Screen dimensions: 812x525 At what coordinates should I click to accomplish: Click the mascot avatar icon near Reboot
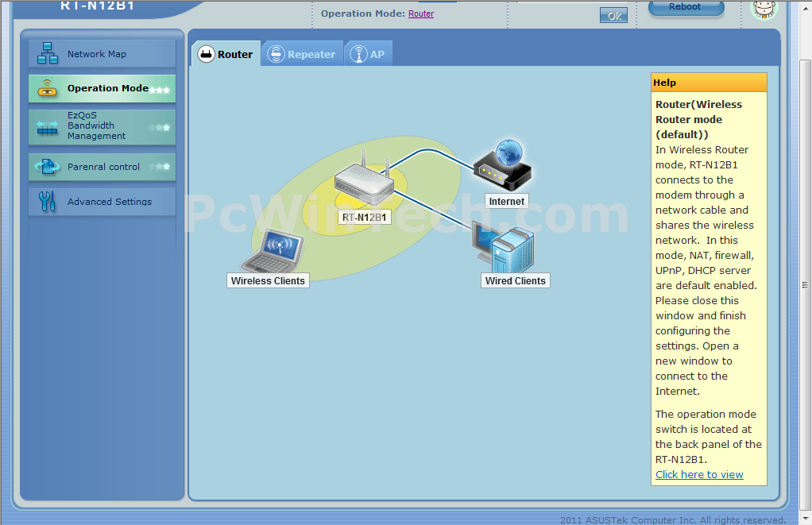[764, 10]
